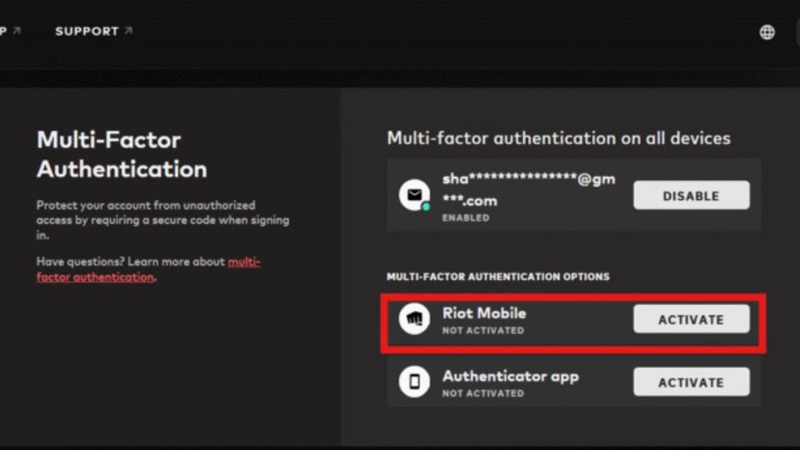Click the Authenticator app phone icon
This screenshot has width=800, height=450.
click(x=414, y=383)
